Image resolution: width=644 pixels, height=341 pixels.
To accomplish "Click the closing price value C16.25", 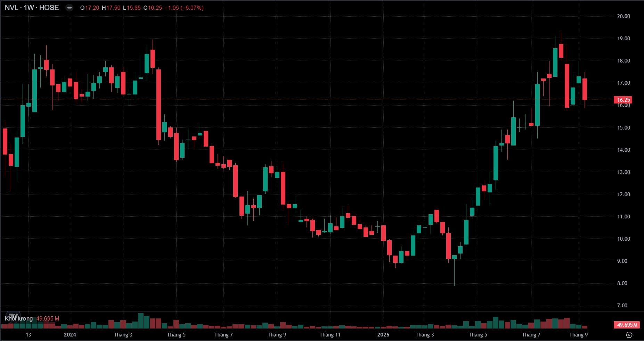I will coord(153,8).
